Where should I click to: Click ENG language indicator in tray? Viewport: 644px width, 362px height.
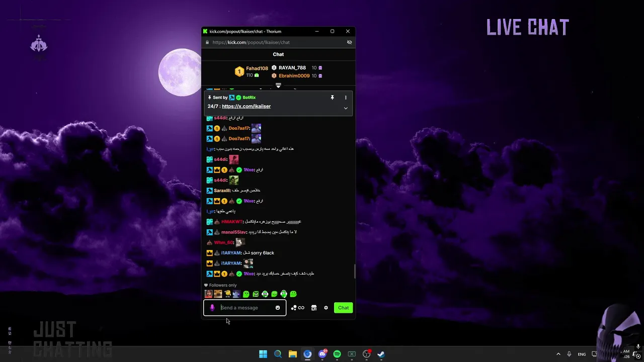(582, 354)
